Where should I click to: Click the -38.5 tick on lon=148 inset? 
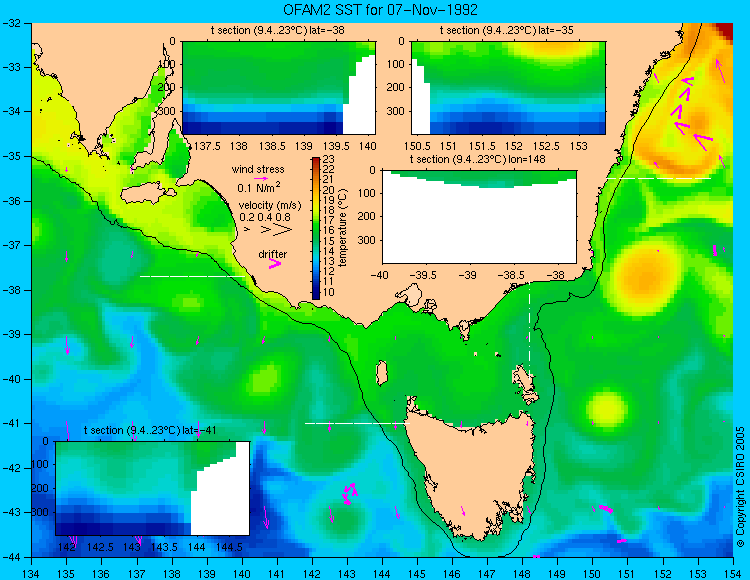pos(513,275)
